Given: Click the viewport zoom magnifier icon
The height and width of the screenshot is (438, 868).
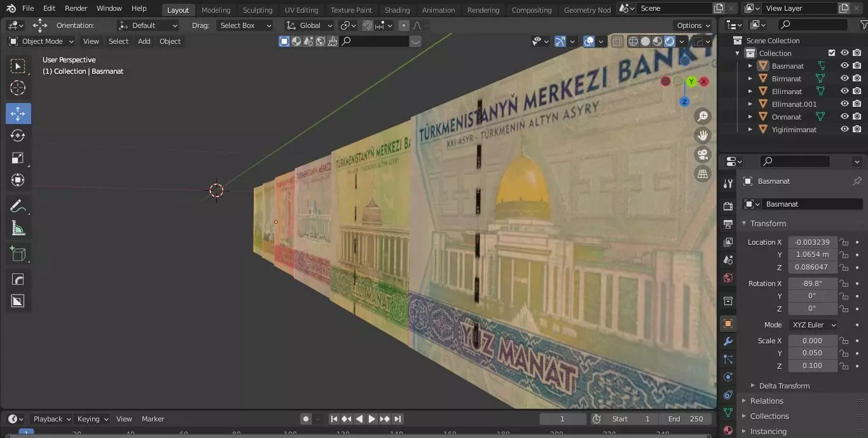Looking at the screenshot, I should pyautogui.click(x=703, y=116).
